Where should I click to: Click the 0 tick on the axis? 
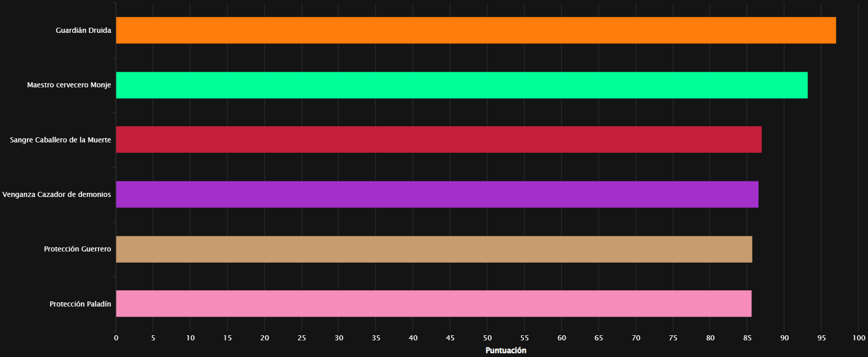pyautogui.click(x=116, y=338)
